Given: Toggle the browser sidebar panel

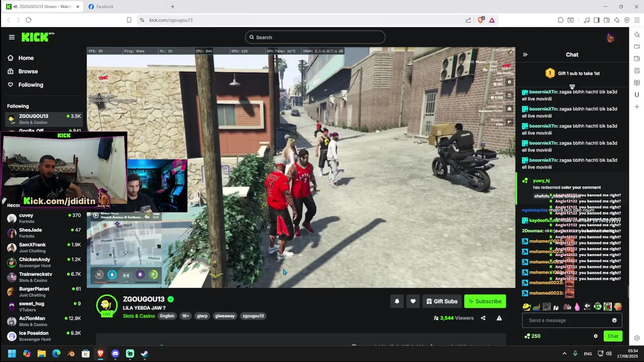Looking at the screenshot, I should (597, 20).
